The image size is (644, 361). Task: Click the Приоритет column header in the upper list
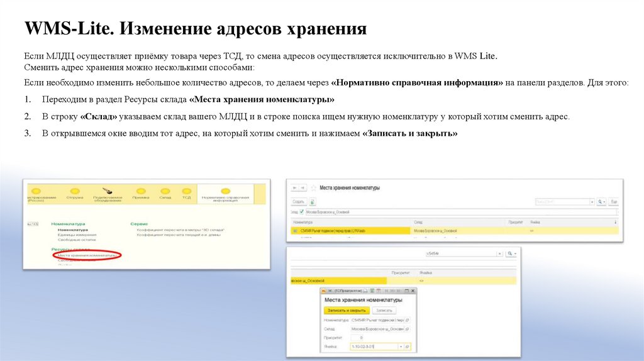516,222
